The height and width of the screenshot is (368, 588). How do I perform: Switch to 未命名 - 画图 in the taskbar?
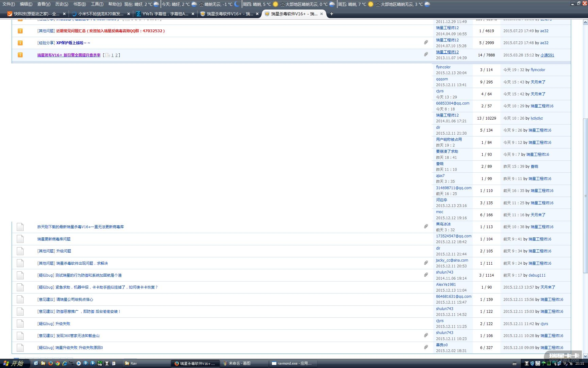pos(239,363)
